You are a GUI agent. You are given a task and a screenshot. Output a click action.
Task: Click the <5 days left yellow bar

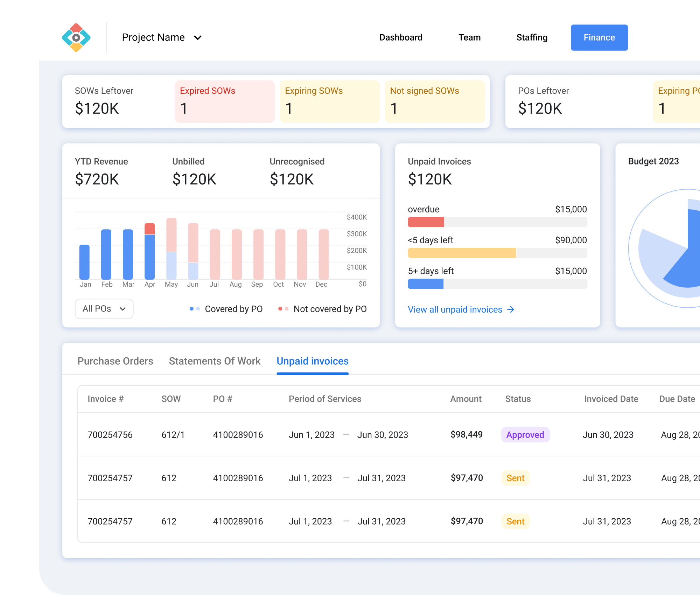point(462,253)
